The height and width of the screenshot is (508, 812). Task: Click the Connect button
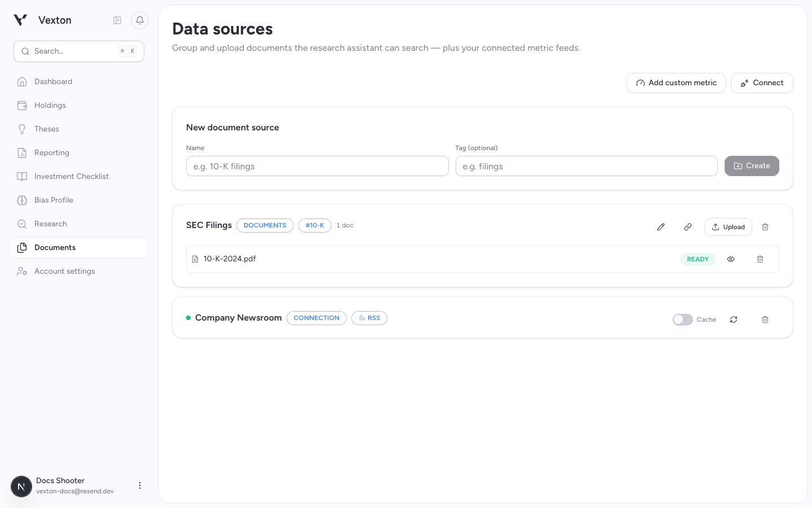[762, 83]
